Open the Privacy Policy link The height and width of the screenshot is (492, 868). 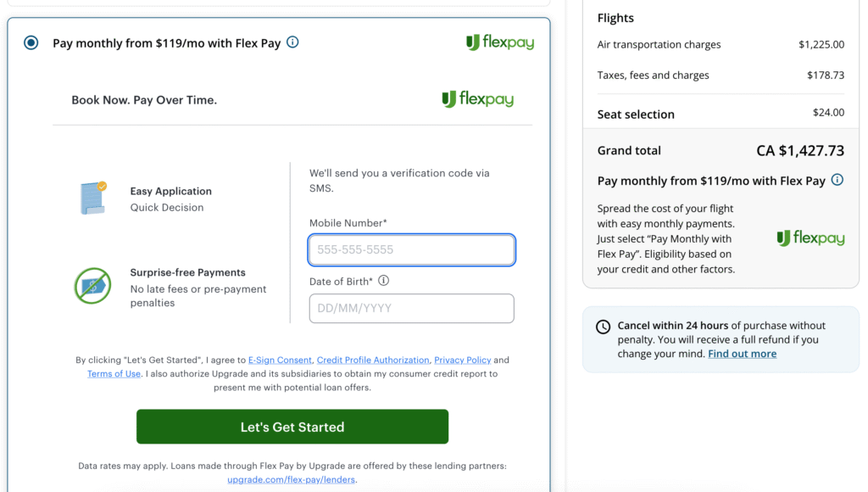pos(462,361)
